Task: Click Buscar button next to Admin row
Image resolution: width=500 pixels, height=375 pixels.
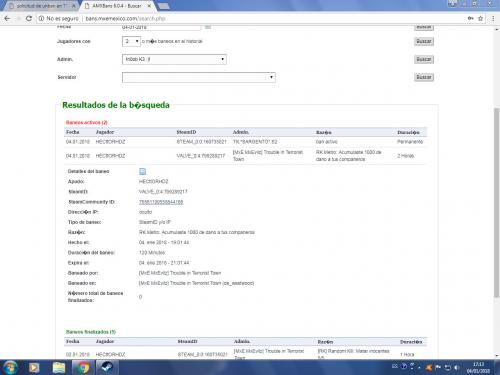Action: coord(424,59)
